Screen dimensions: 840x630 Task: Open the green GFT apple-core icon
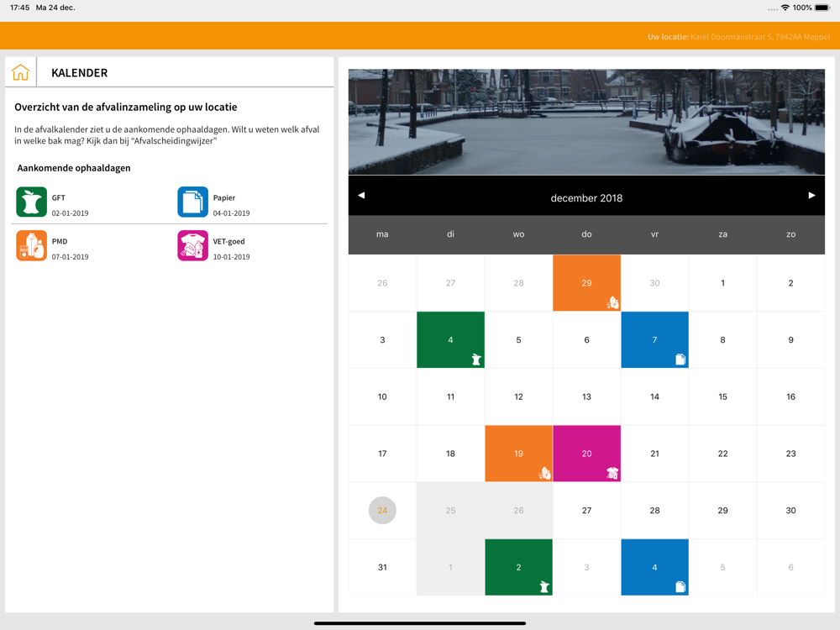(x=32, y=202)
